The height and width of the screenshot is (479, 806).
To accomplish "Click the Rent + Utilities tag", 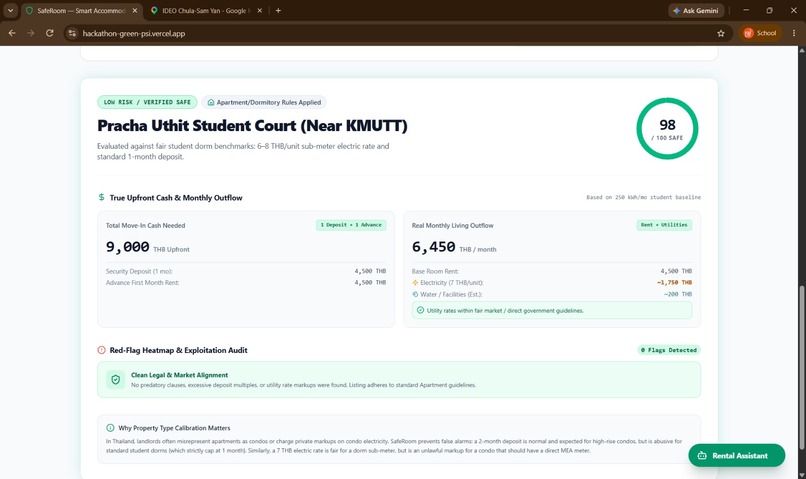I will [664, 225].
